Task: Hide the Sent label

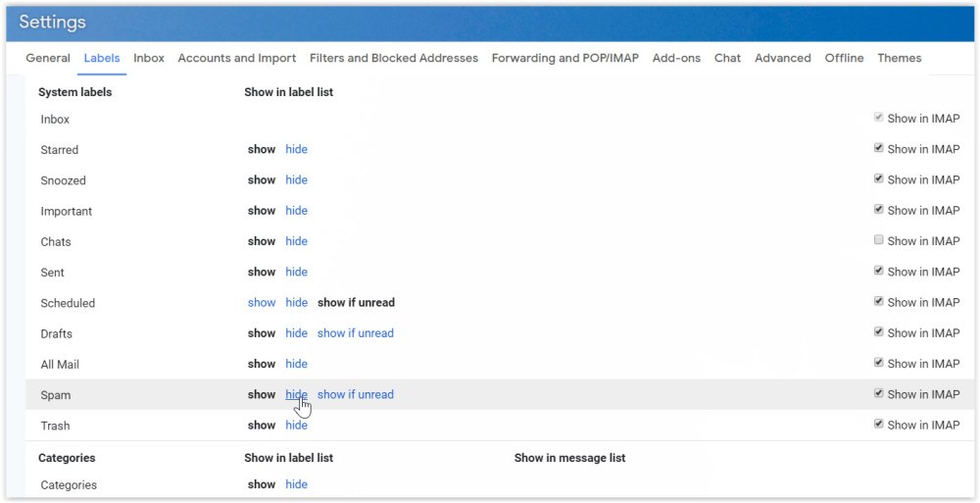Action: [x=296, y=273]
